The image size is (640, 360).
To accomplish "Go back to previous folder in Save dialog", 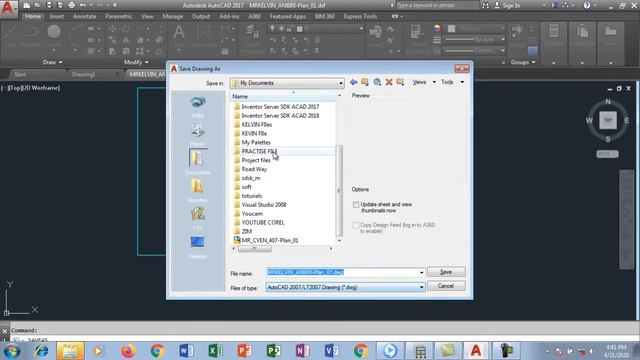I will pyautogui.click(x=353, y=82).
